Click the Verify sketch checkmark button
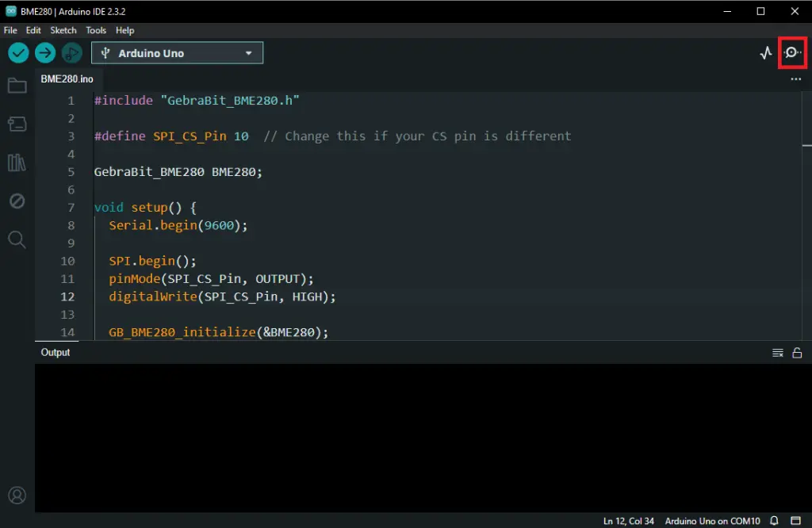The height and width of the screenshot is (528, 812). [18, 53]
